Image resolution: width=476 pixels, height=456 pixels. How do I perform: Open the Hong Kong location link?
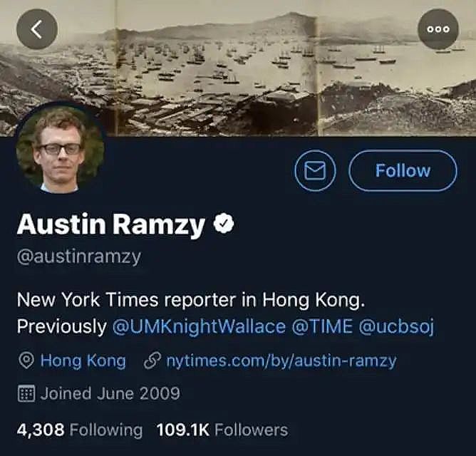tap(83, 361)
